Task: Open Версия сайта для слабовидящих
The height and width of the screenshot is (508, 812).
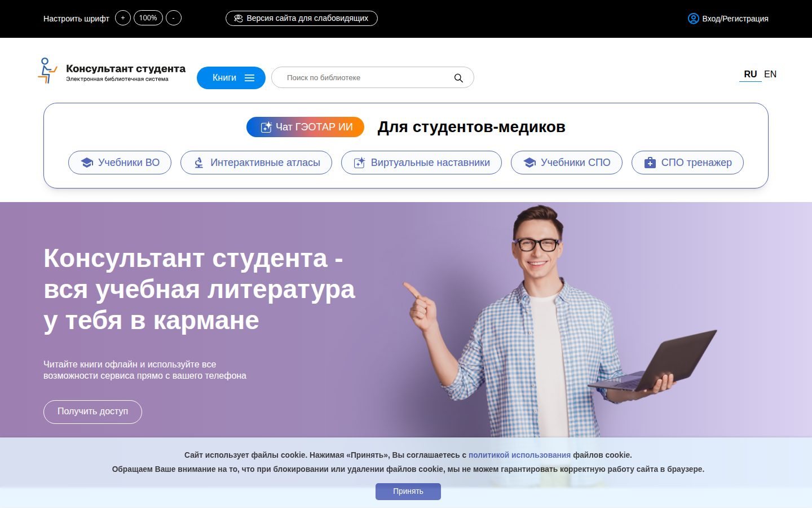Action: tap(302, 18)
